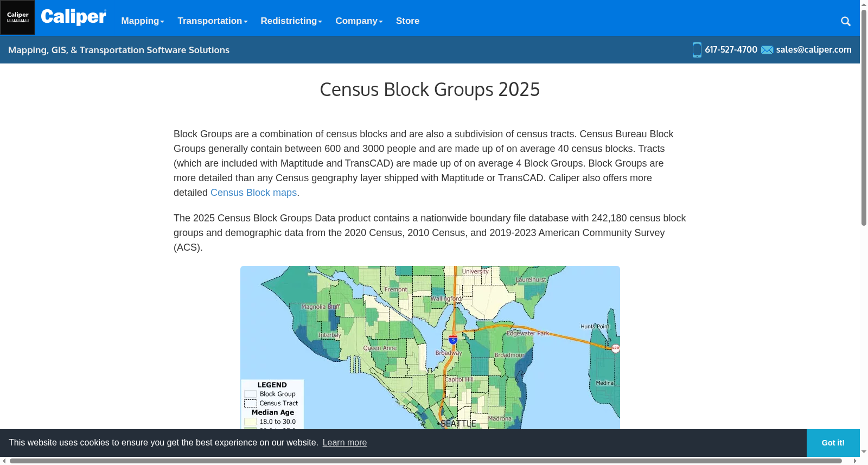
Task: Click the Hunts Point map label
Action: coord(595,327)
